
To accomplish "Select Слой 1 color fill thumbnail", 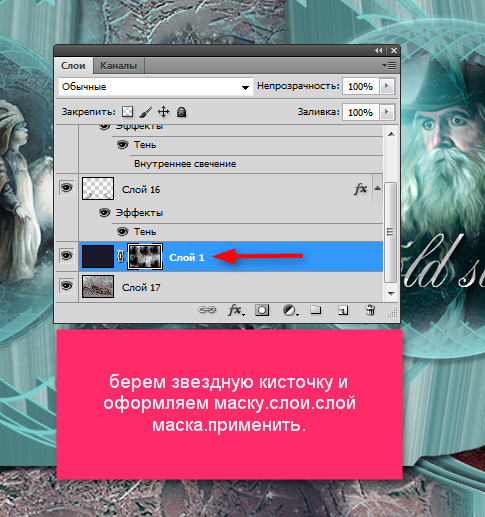I will (98, 256).
